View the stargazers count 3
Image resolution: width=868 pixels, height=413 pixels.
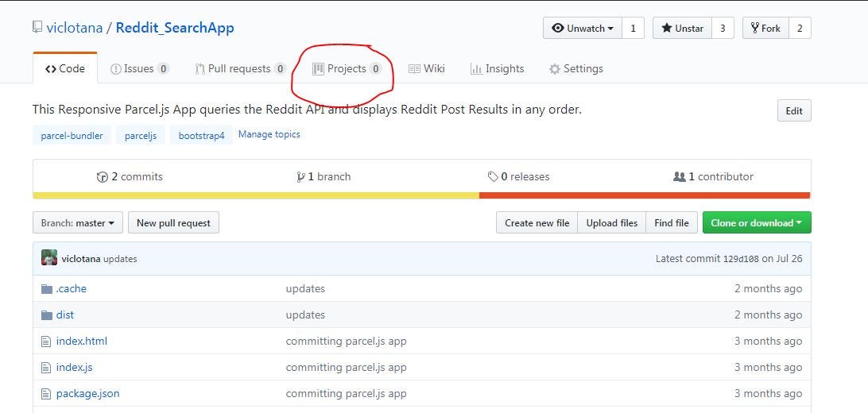pos(723,29)
